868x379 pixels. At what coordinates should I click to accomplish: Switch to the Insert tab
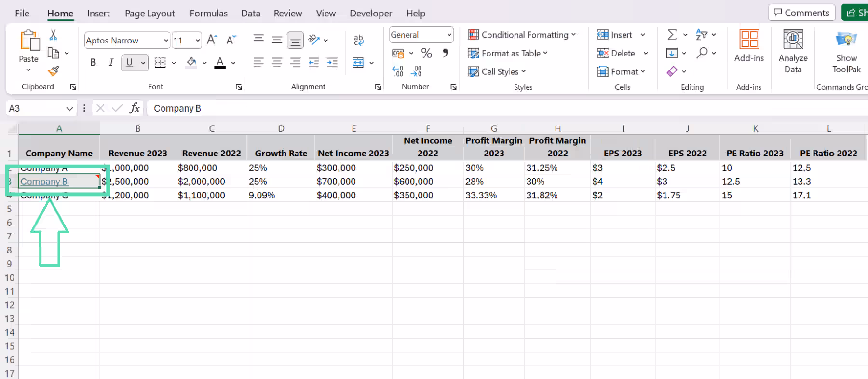pyautogui.click(x=98, y=13)
